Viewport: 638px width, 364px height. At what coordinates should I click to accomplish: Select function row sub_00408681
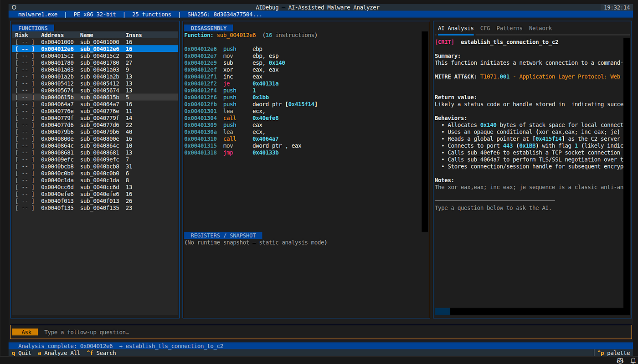(x=95, y=153)
